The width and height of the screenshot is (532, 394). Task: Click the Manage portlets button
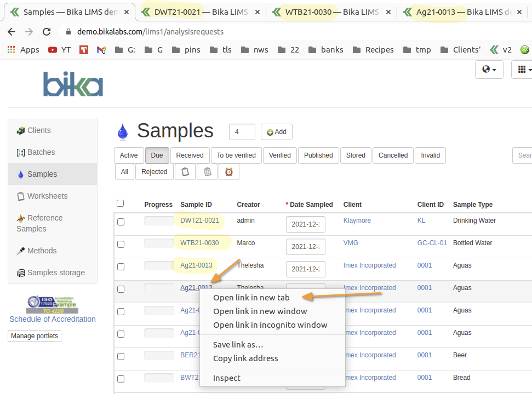coord(34,336)
